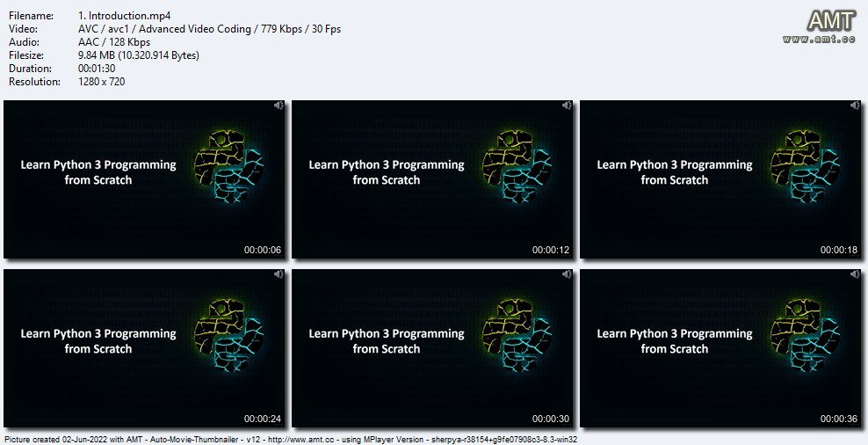Select the timestamp 00:00:30

pos(551,419)
